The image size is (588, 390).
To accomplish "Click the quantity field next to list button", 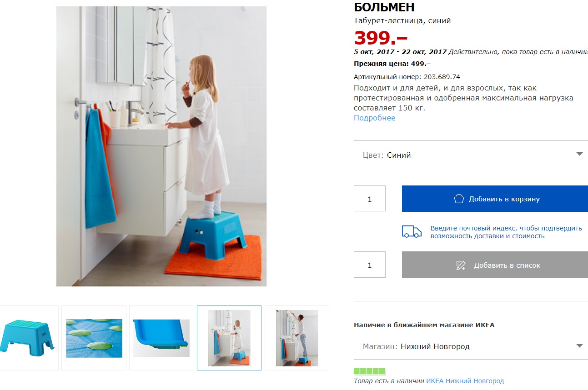I will tap(370, 265).
